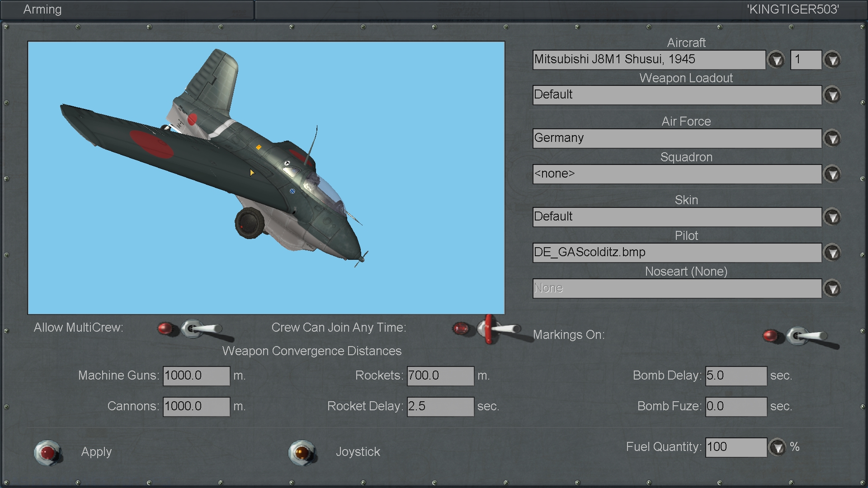Open the Weapon Loadout dropdown arrow

click(x=832, y=95)
